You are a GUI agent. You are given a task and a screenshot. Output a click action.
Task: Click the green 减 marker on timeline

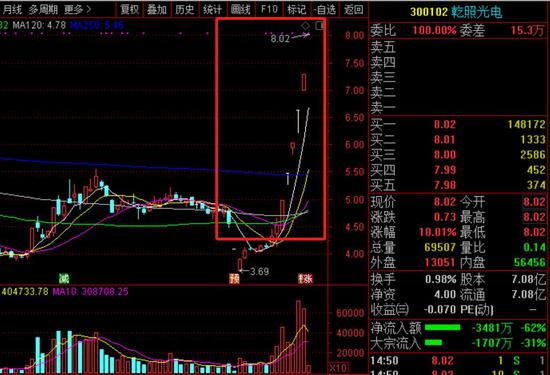[x=64, y=279]
